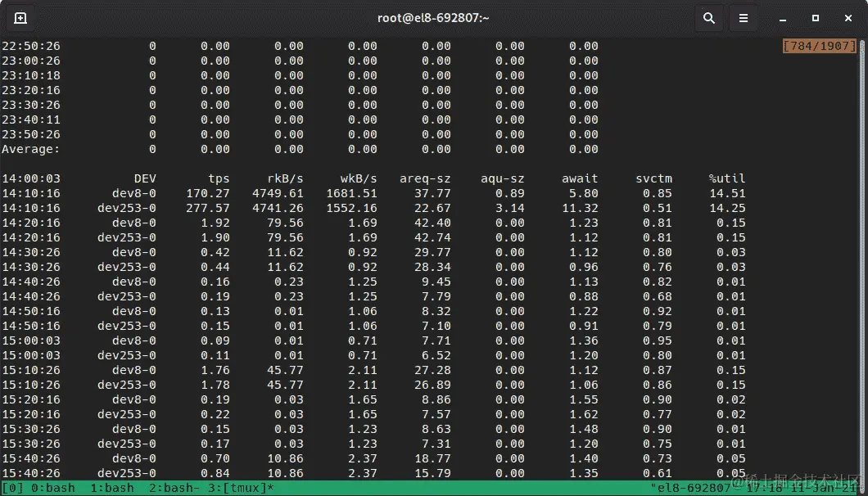Click the rkB/s column header
The width and height of the screenshot is (868, 496).
click(x=285, y=178)
